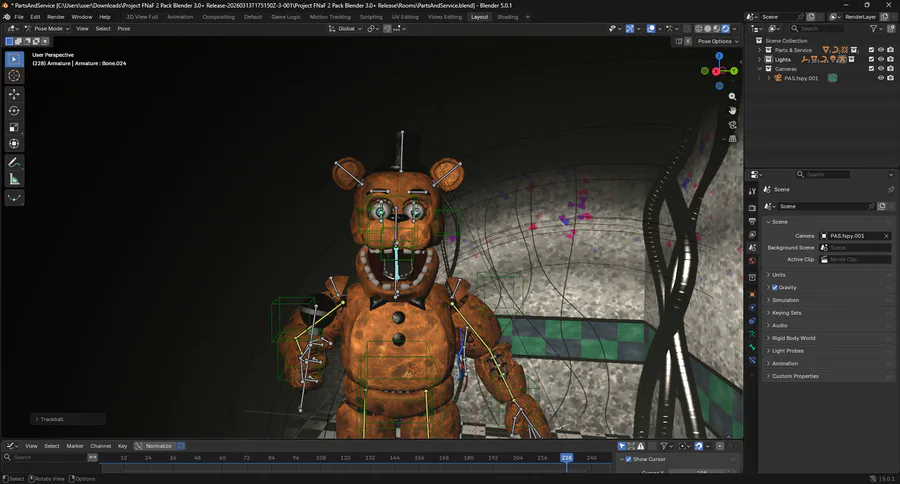Open the Global transform orientation dropdown
Viewport: 900px width, 484px height.
pos(346,29)
